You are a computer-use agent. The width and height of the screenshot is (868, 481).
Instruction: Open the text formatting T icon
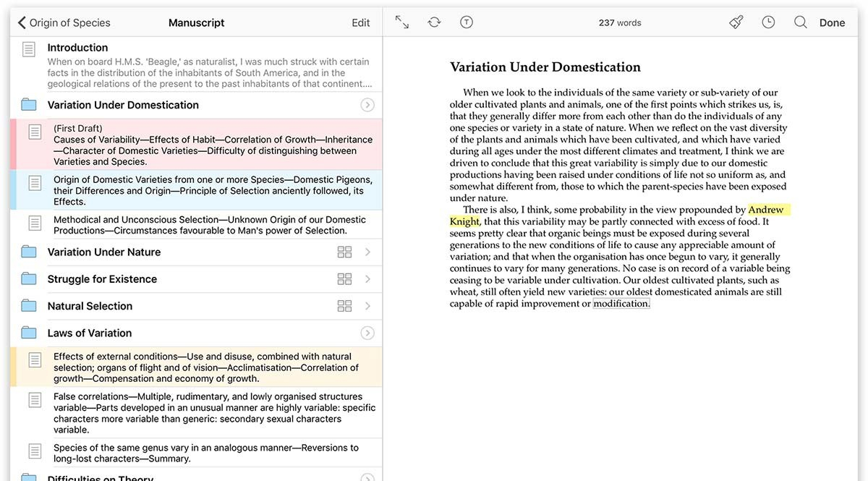coord(467,22)
